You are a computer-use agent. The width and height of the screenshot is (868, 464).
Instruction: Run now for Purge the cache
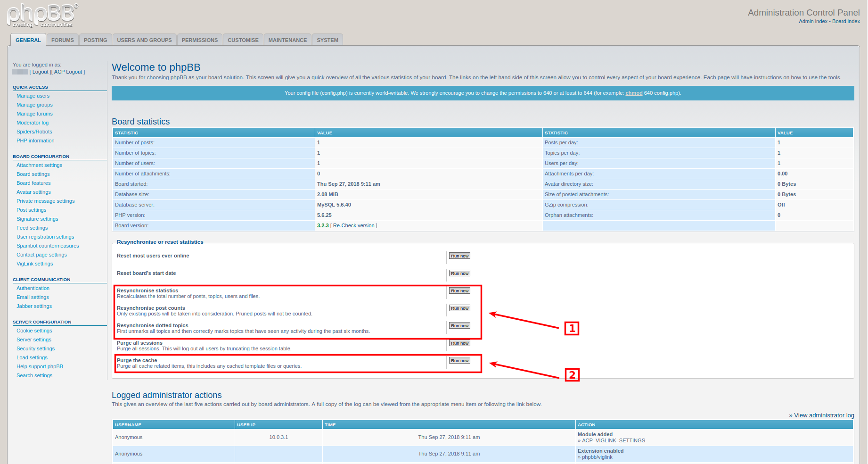click(459, 361)
